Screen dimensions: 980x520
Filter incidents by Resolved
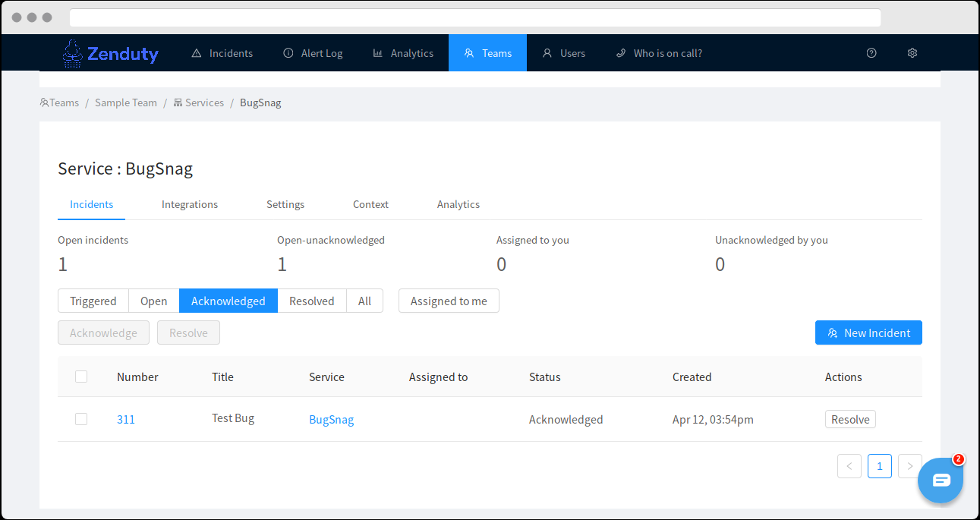click(x=312, y=301)
